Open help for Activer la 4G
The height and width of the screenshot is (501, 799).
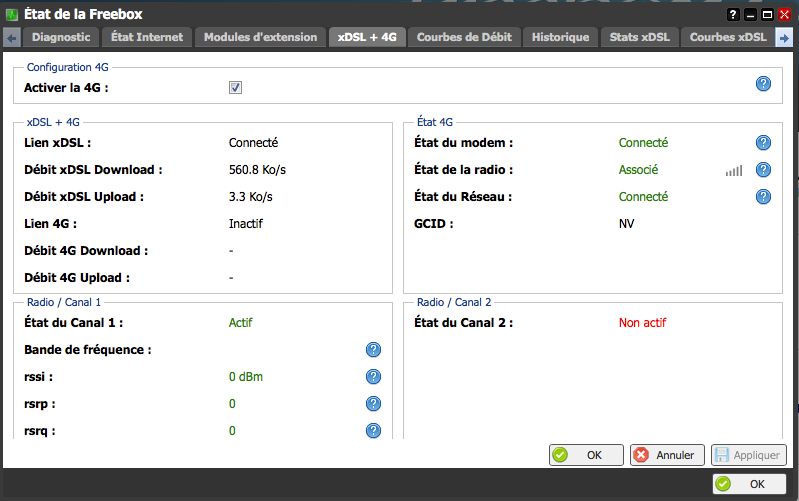763,84
